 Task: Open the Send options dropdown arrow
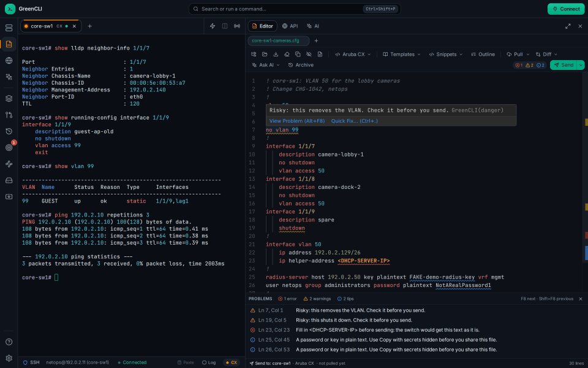(581, 65)
